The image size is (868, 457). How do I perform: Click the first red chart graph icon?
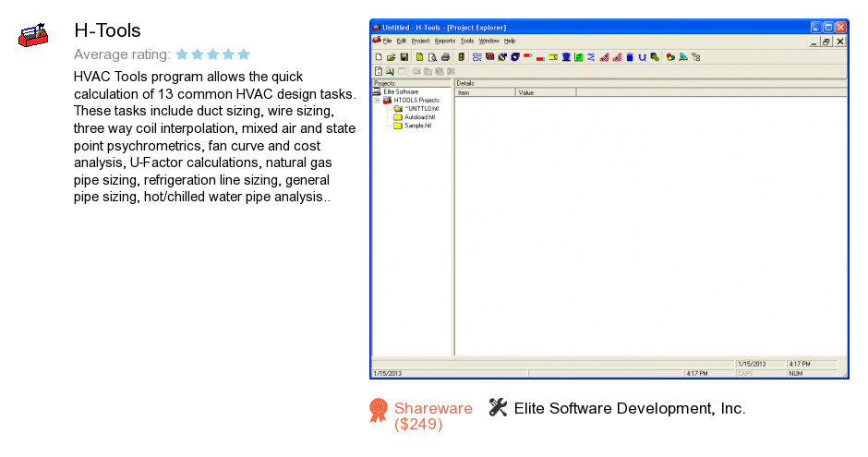click(605, 57)
